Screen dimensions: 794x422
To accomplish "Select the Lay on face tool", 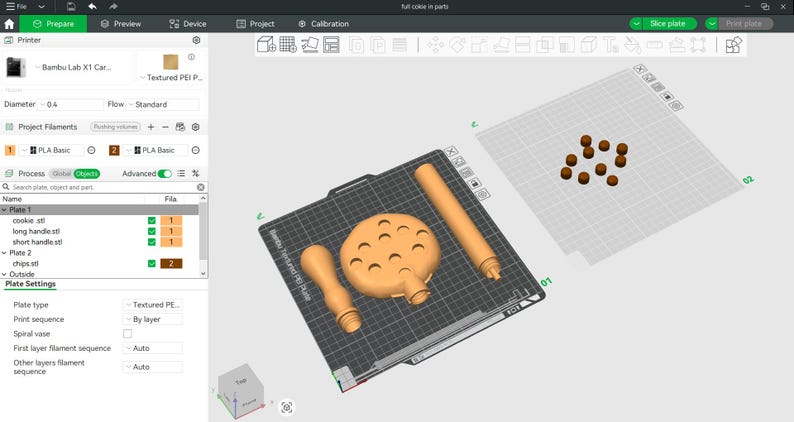I will click(501, 45).
